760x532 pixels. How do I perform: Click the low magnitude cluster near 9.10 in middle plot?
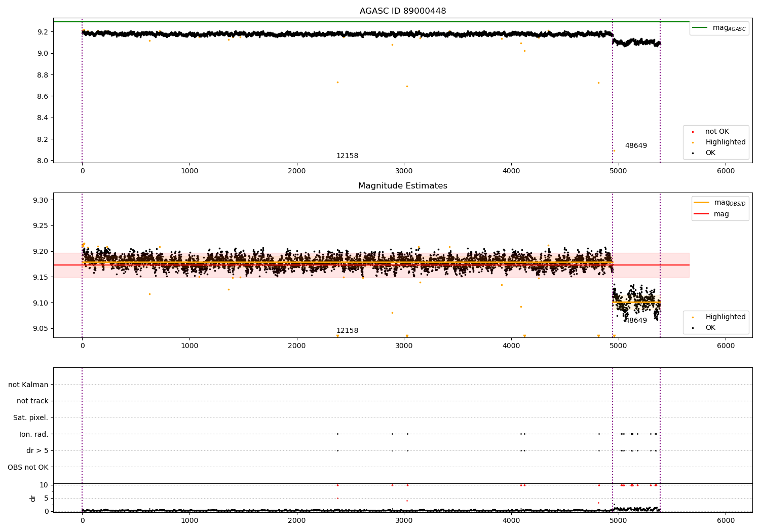(x=636, y=301)
